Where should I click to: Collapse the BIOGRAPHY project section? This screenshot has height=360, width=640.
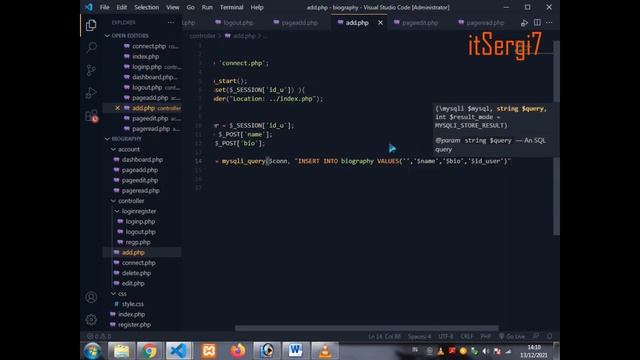pos(127,139)
